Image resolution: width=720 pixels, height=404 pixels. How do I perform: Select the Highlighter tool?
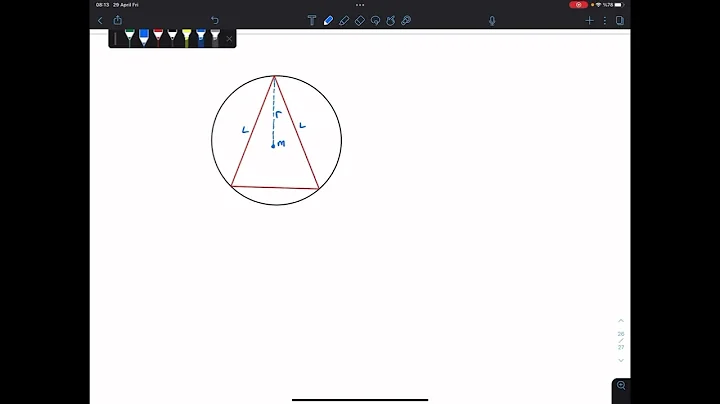[x=344, y=20]
